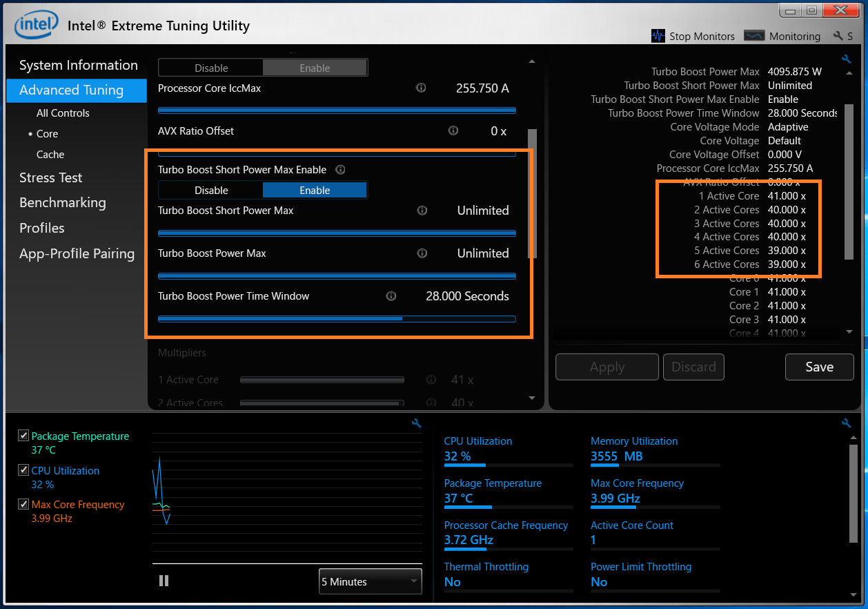
Task: Click wrench icon above the monitor readouts
Action: (847, 423)
